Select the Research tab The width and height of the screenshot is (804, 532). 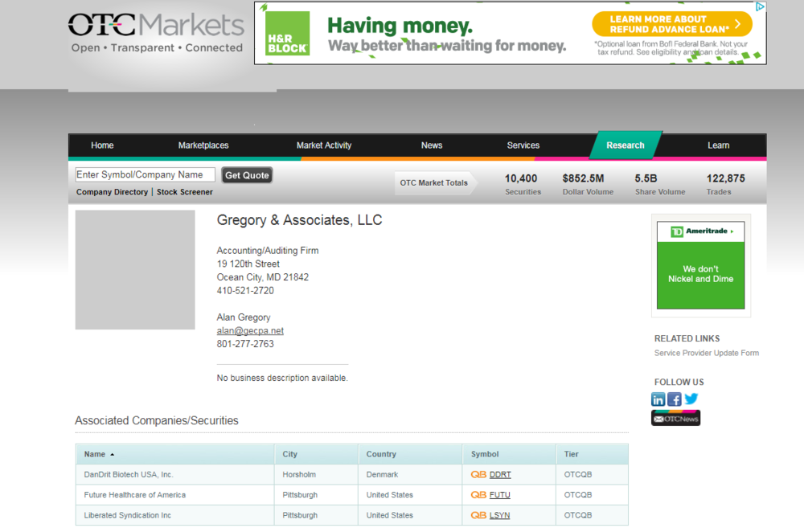pos(625,145)
